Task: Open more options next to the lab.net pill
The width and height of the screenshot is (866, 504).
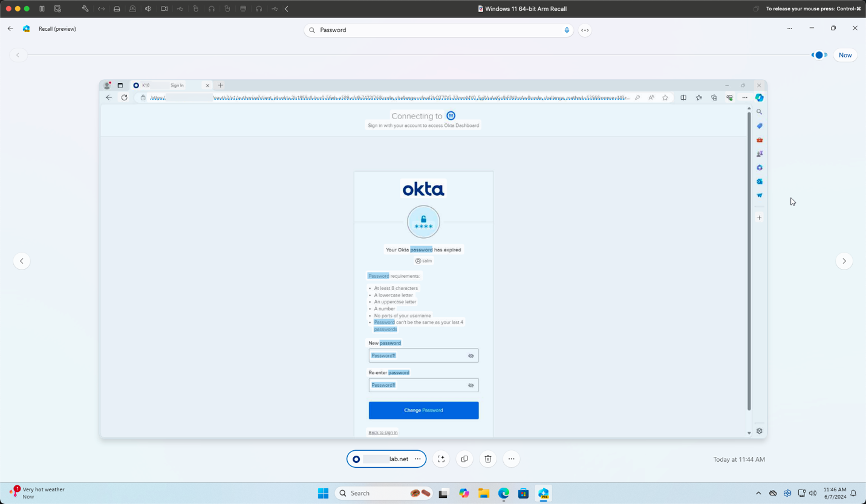Action: coord(417,459)
